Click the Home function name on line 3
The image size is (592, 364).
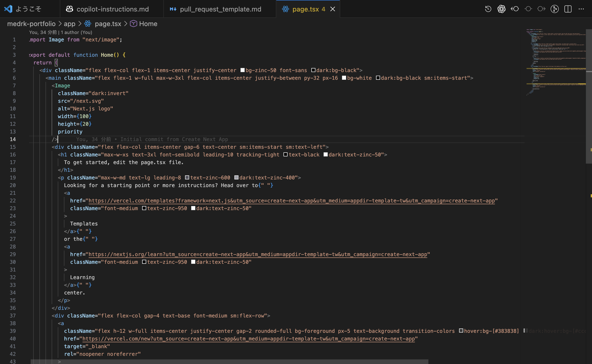coord(107,55)
